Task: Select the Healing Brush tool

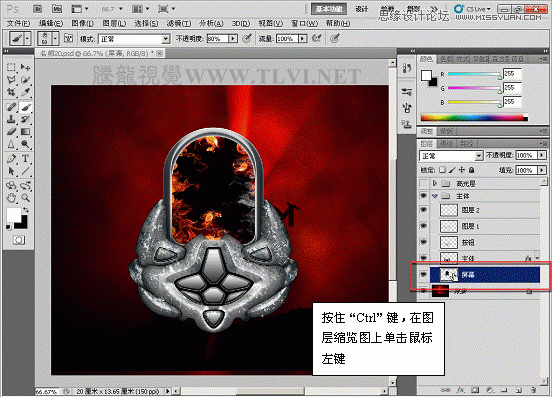Action: click(11, 106)
